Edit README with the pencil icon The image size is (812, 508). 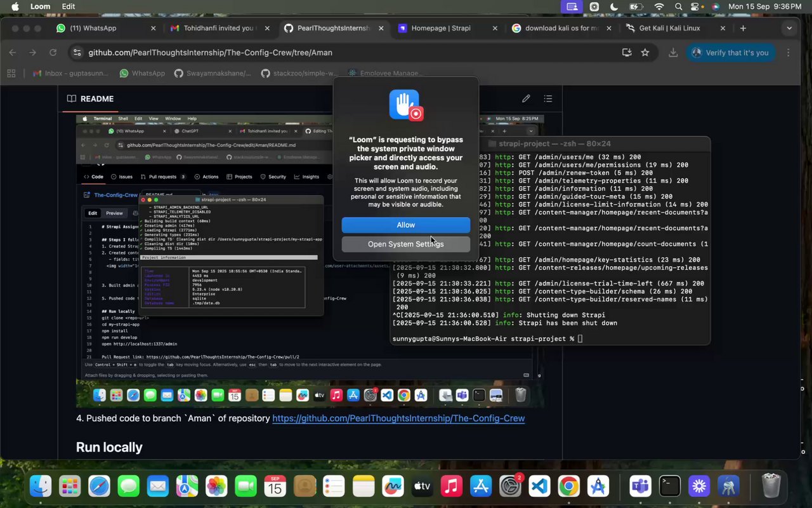[x=526, y=98]
